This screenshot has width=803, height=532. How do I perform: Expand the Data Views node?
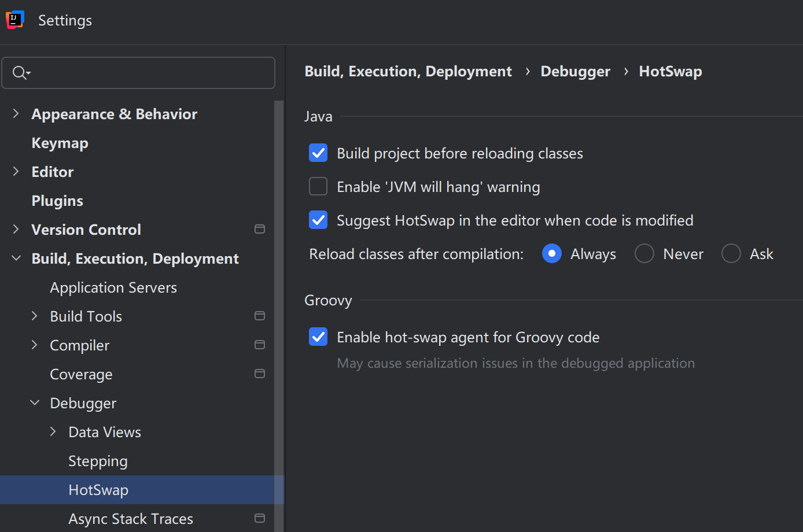pos(53,432)
